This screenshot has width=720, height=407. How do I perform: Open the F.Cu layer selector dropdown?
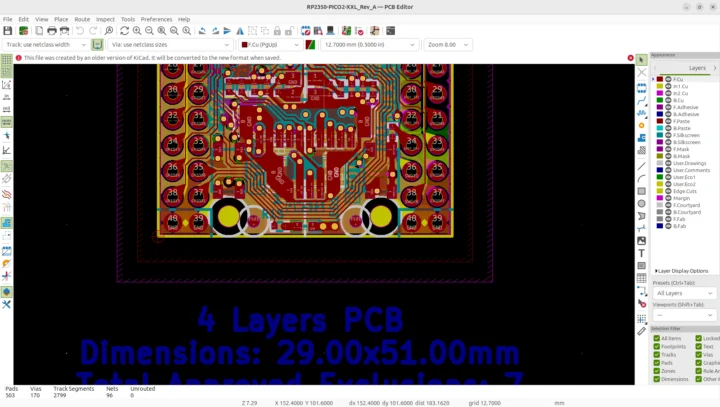coord(270,45)
